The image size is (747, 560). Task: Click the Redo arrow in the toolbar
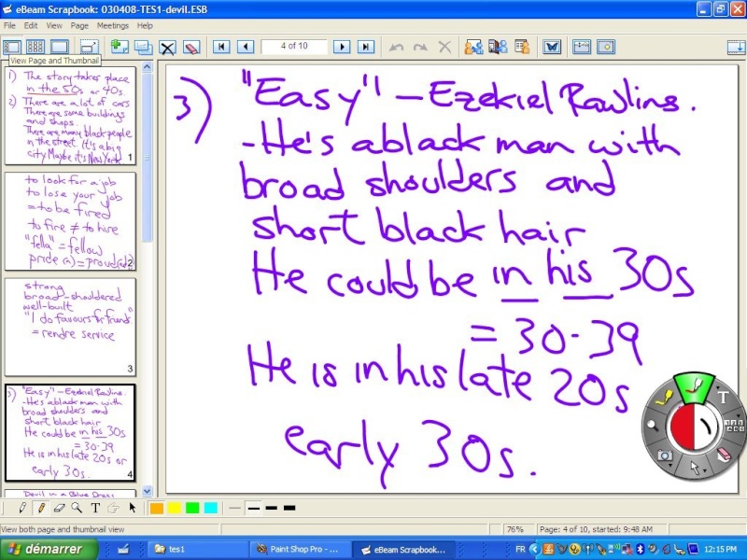click(x=420, y=47)
